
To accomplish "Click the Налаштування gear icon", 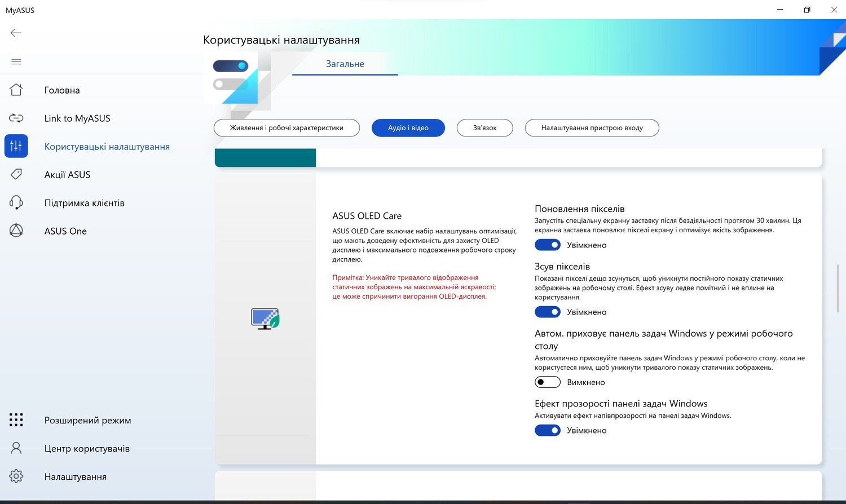I will coord(16,476).
